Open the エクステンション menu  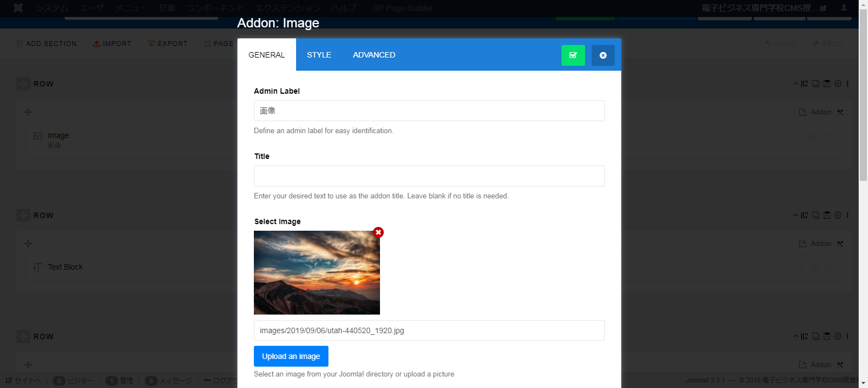pyautogui.click(x=287, y=8)
